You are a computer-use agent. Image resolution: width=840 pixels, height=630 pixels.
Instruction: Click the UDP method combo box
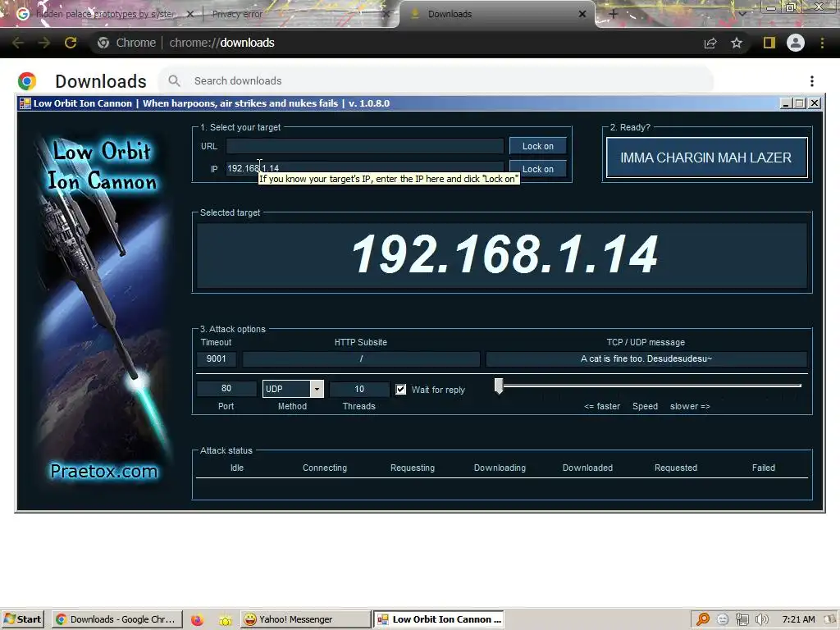(293, 389)
